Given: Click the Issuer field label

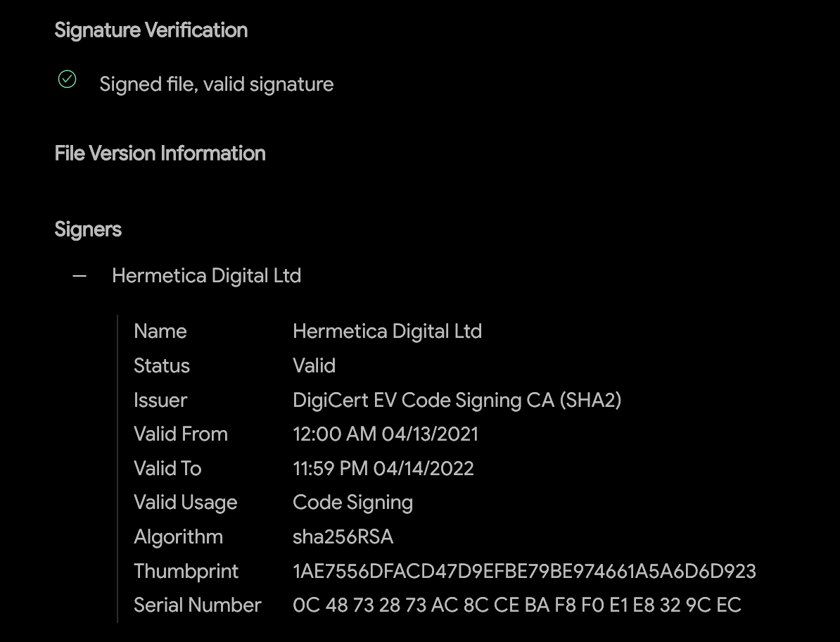Looking at the screenshot, I should point(160,401).
